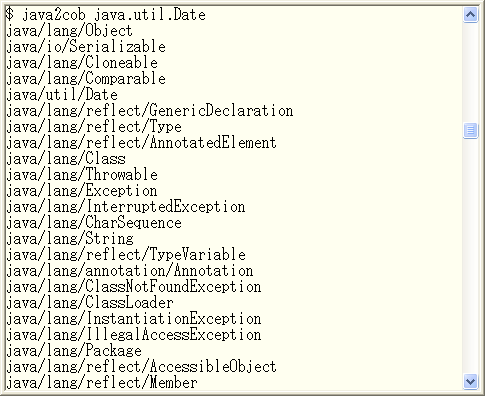Click the java/lang/Throwable line

(82, 175)
